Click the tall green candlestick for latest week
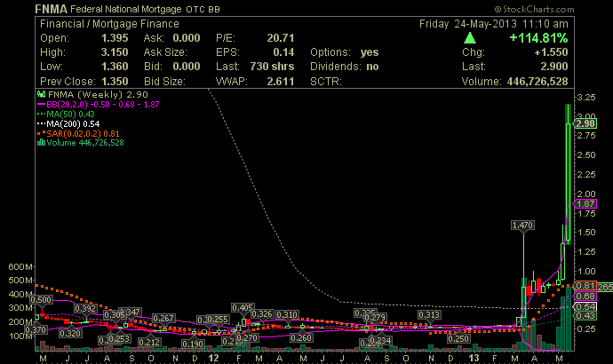 [x=568, y=174]
